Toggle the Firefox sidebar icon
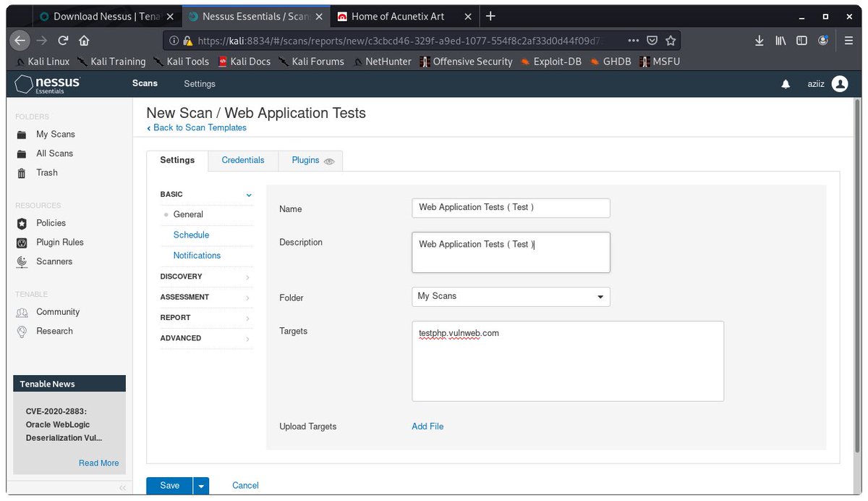This screenshot has height=501, width=868. point(801,41)
